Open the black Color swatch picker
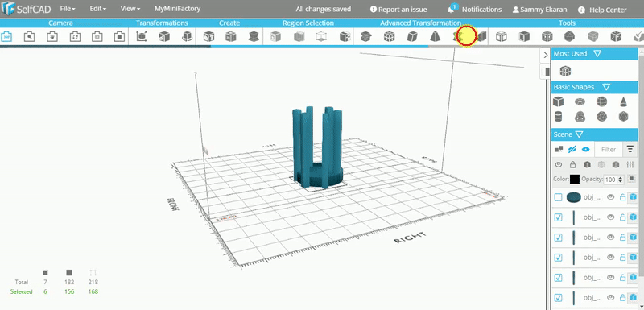 pos(575,180)
